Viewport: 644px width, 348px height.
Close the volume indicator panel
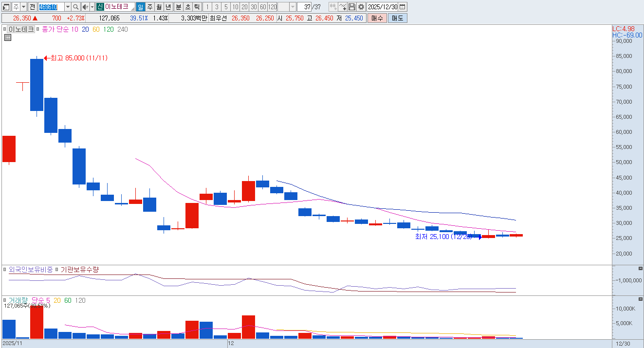pyautogui.click(x=640, y=300)
